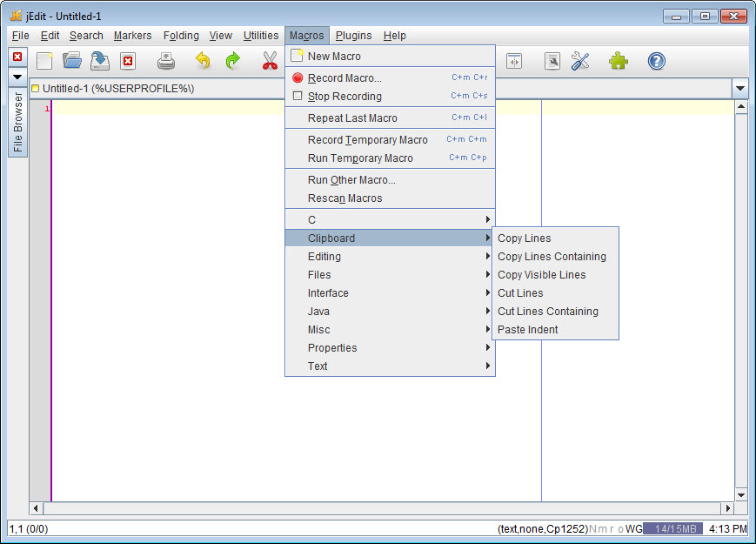Open the Markers menu
Screen dimensions: 756x544
click(x=132, y=36)
